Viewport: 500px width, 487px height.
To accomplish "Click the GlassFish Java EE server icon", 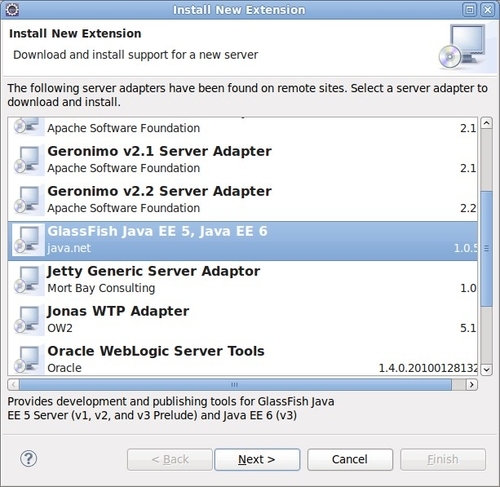I will point(29,240).
